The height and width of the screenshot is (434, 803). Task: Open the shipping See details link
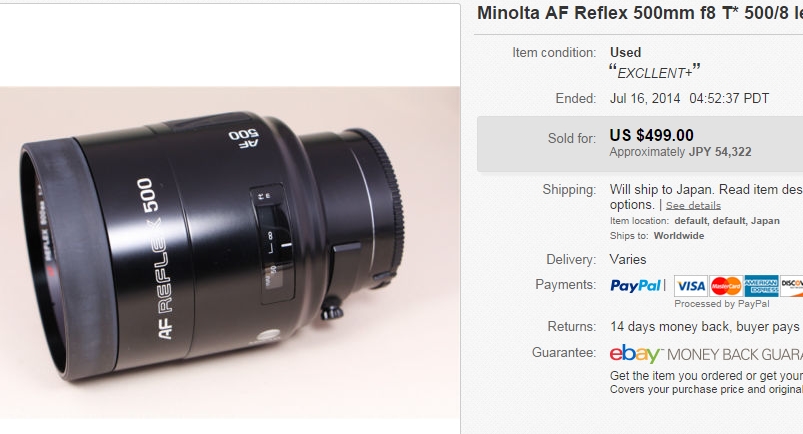coord(693,205)
